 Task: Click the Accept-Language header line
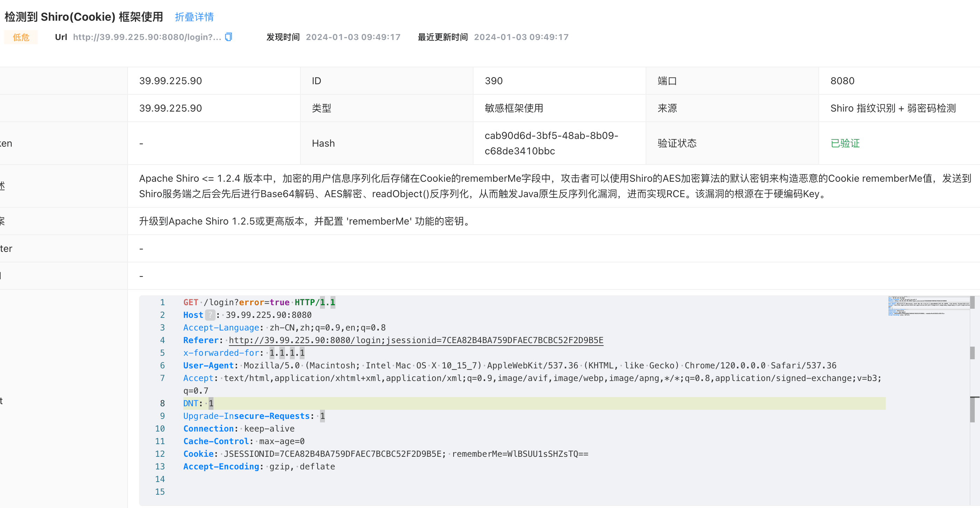pos(285,327)
